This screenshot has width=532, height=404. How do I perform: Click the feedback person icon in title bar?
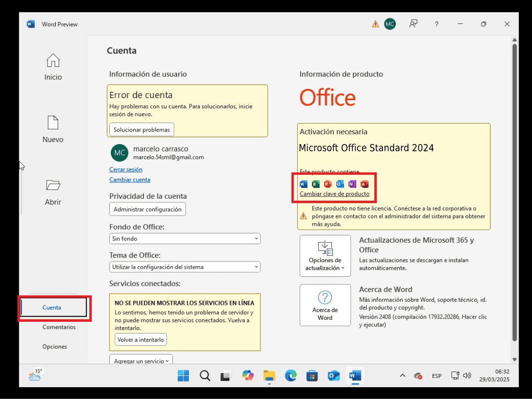[413, 24]
